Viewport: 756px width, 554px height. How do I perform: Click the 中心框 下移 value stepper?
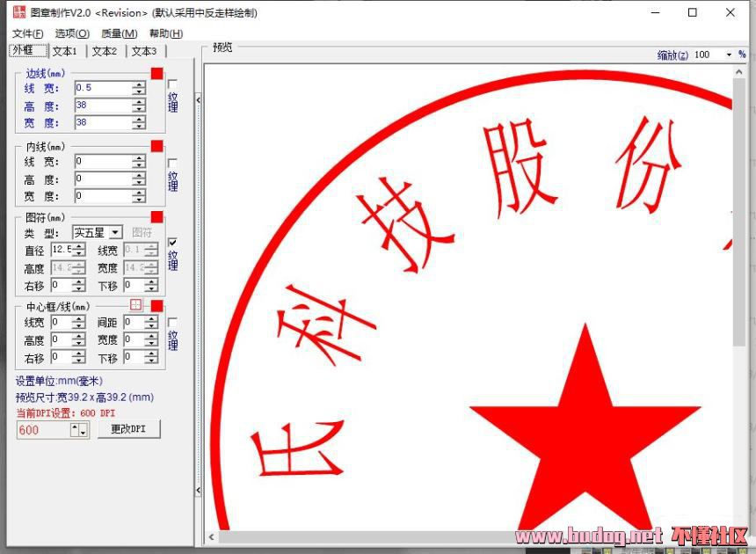pyautogui.click(x=151, y=357)
